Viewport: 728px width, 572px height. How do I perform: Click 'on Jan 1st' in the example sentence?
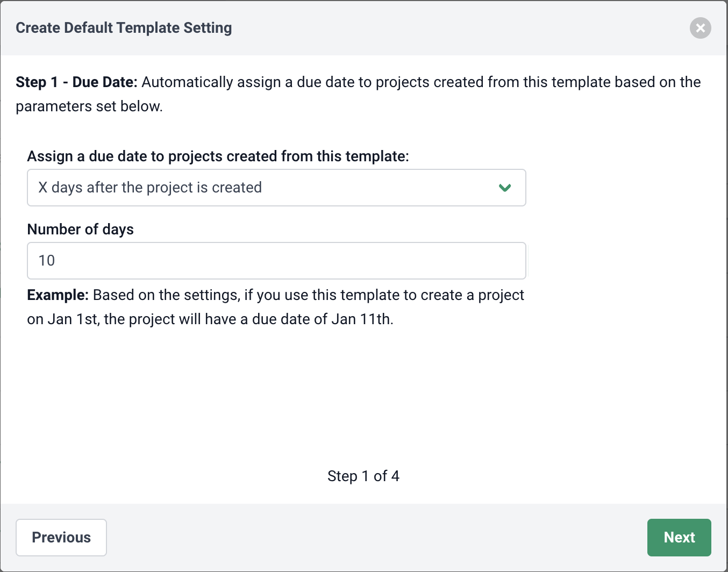(x=63, y=319)
